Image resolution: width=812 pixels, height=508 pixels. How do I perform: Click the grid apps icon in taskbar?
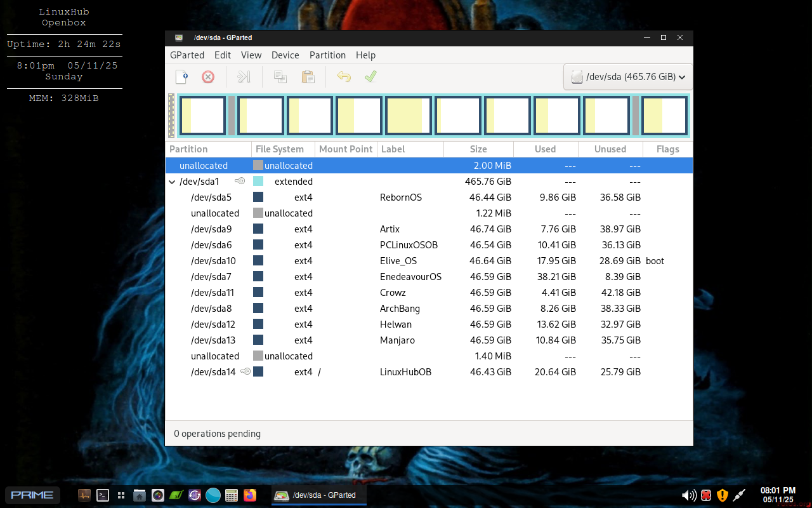pos(121,495)
